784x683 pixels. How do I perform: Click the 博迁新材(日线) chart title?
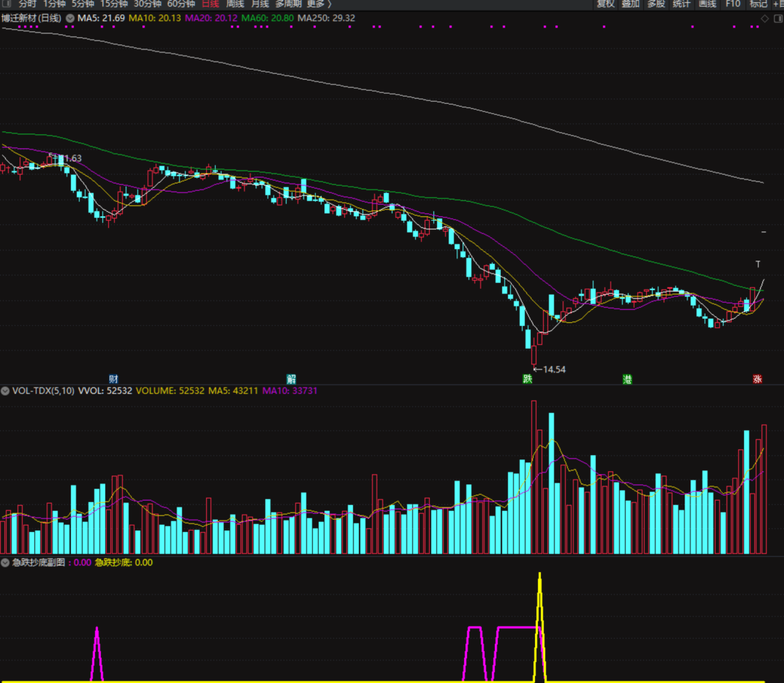click(x=31, y=18)
